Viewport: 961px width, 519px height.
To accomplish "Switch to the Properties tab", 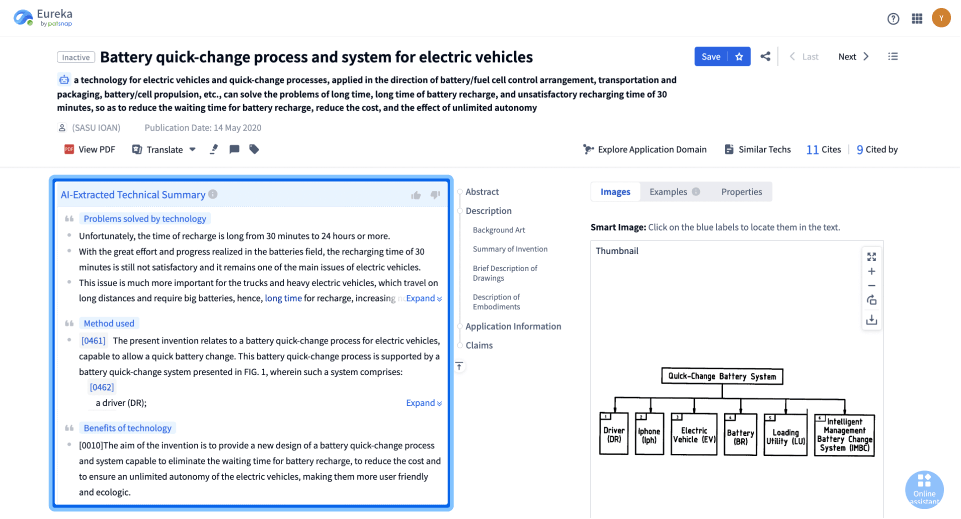I will coord(741,192).
